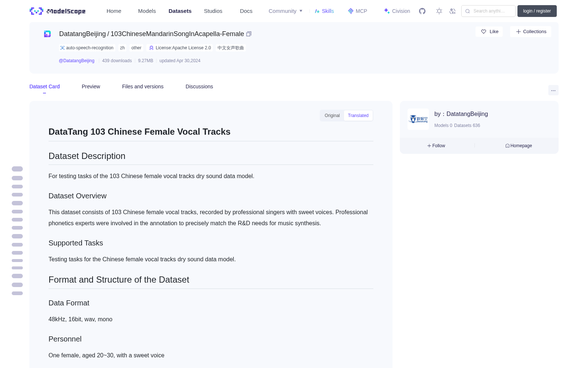Click the language switch icon
The image size is (588, 368).
coord(452,11)
